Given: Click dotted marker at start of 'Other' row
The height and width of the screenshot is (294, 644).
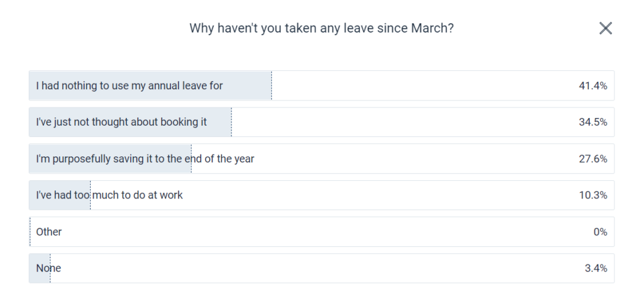Looking at the screenshot, I should tap(30, 232).
